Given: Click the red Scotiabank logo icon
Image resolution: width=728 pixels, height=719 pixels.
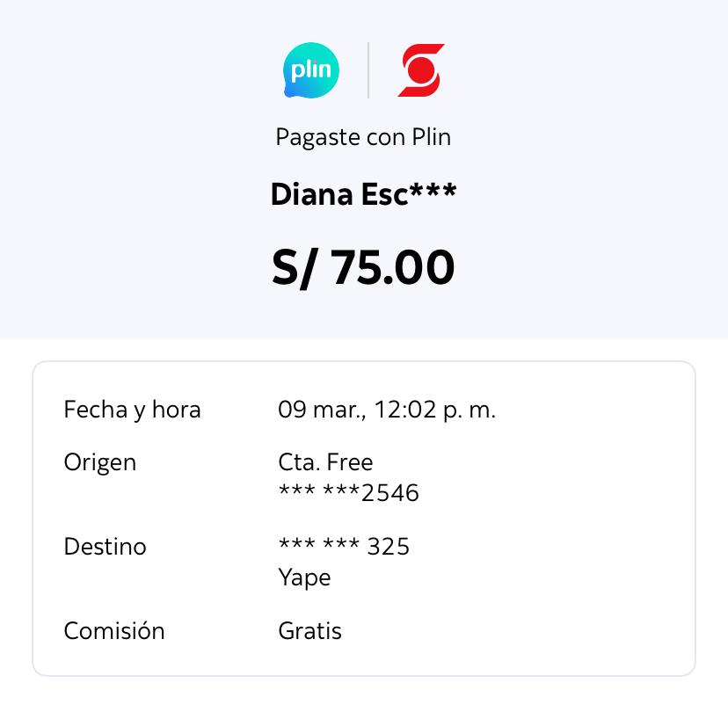Looking at the screenshot, I should (x=421, y=70).
